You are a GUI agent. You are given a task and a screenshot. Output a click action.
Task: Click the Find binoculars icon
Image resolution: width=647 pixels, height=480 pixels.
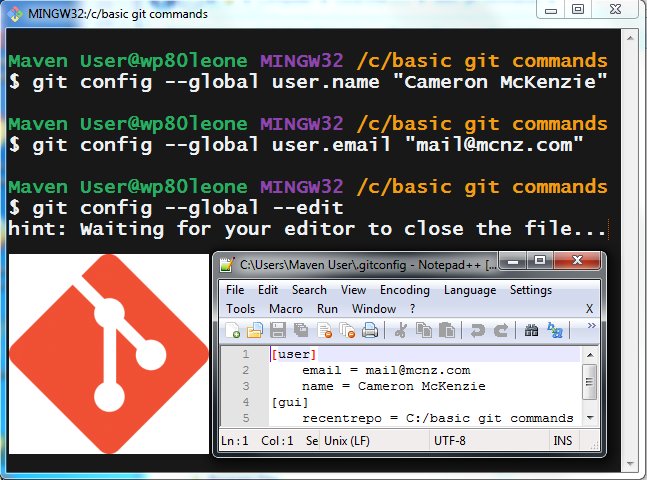[531, 331]
